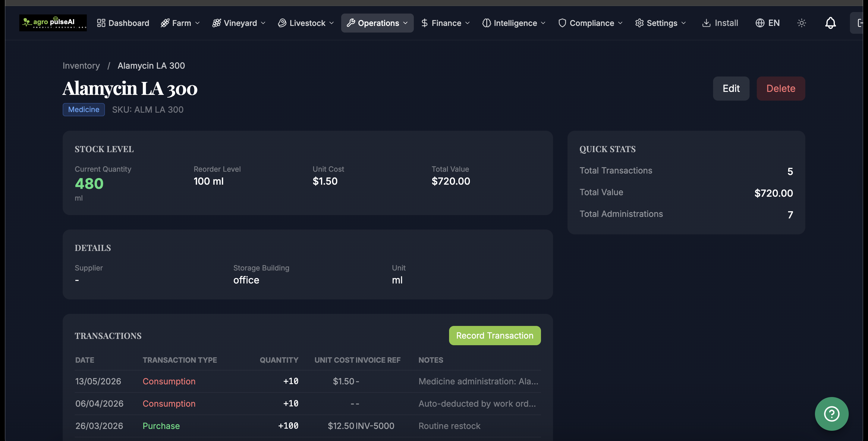Select the 06/04/2026 Consumption type cell

pos(169,403)
